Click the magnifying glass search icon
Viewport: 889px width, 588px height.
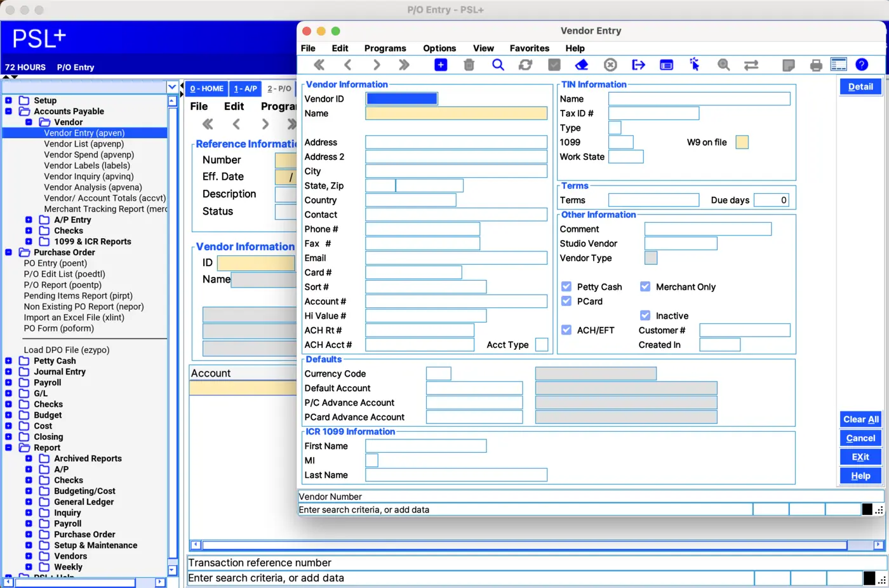click(x=498, y=65)
